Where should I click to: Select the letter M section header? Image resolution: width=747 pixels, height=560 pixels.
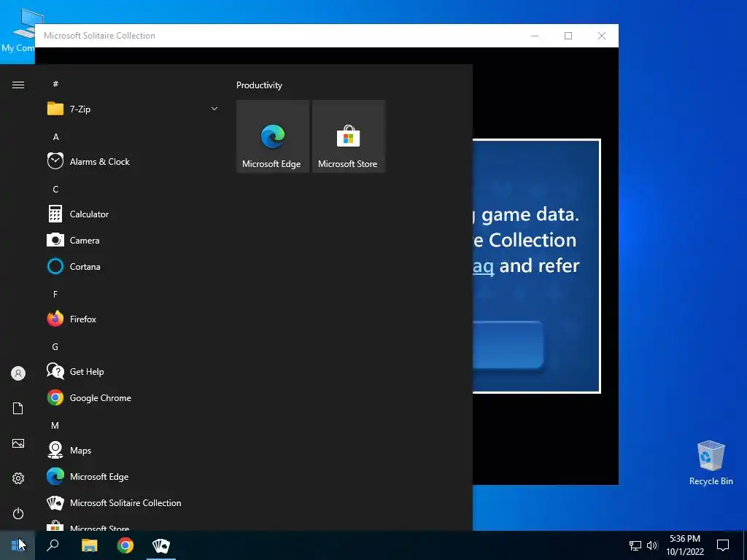(55, 425)
